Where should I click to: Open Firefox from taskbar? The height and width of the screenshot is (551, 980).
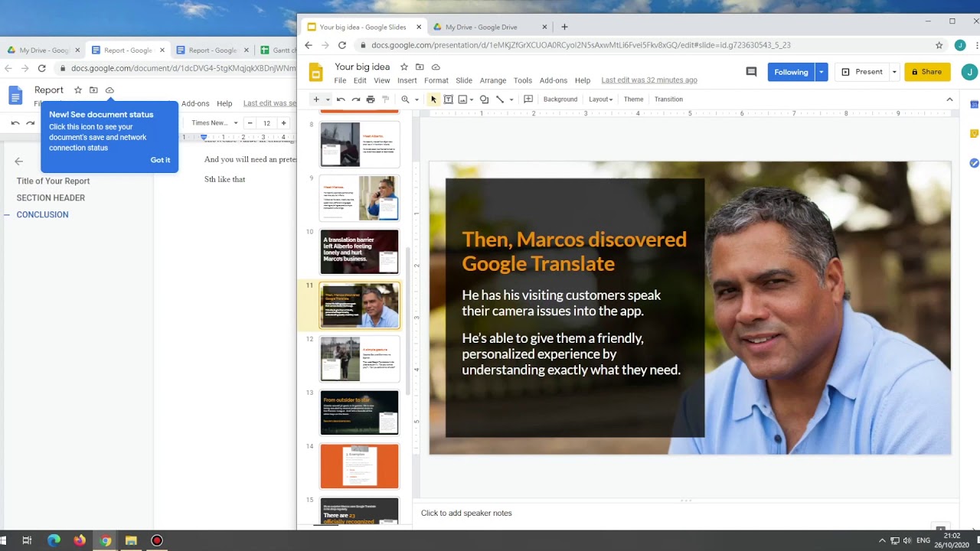(80, 540)
